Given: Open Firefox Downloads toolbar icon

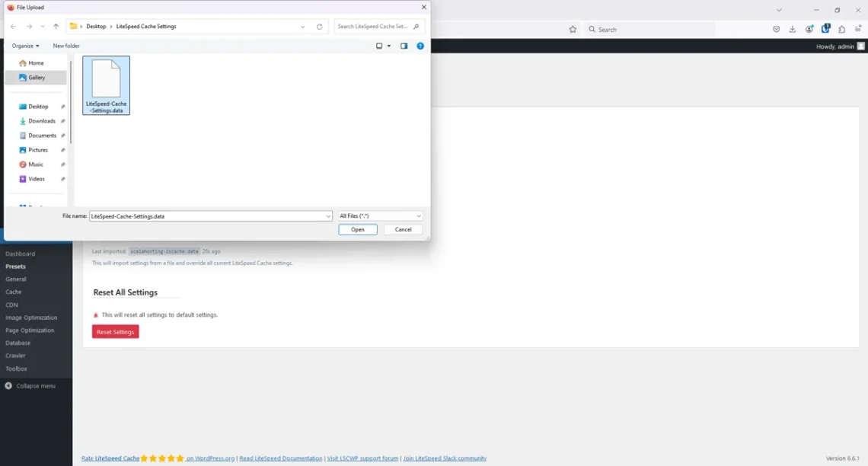Looking at the screenshot, I should [x=793, y=30].
